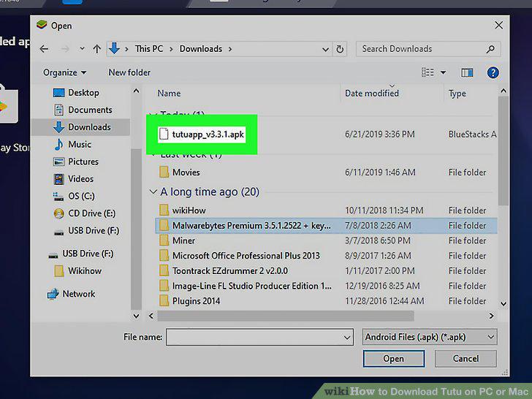The image size is (532, 399).
Task: Click the search magnifier icon
Action: (x=490, y=49)
